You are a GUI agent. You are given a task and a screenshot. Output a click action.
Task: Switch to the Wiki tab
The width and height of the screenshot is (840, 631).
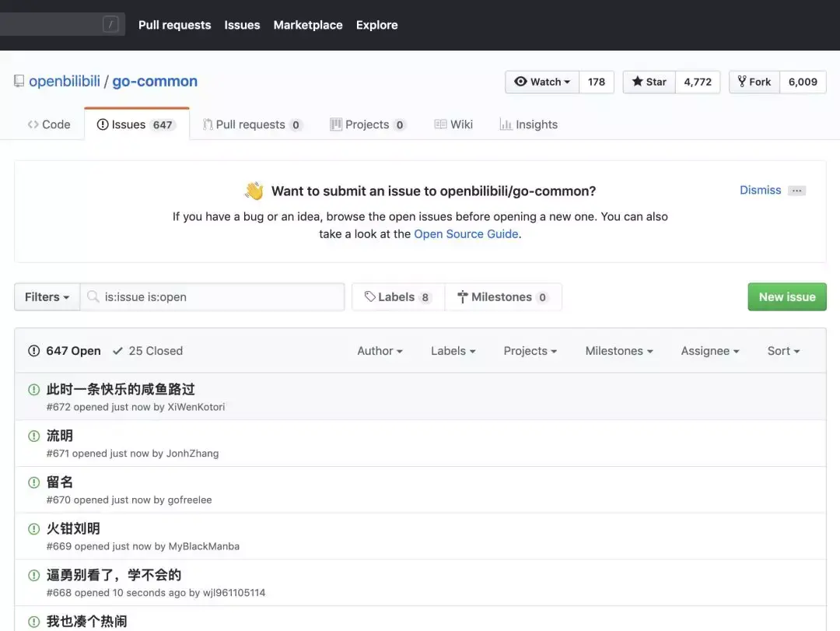460,124
